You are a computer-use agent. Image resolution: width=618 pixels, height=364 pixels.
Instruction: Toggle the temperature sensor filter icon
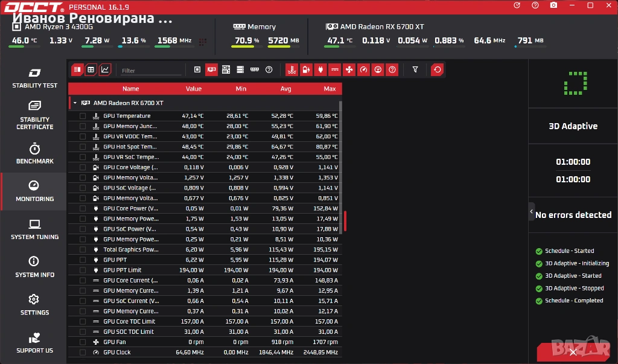(291, 70)
